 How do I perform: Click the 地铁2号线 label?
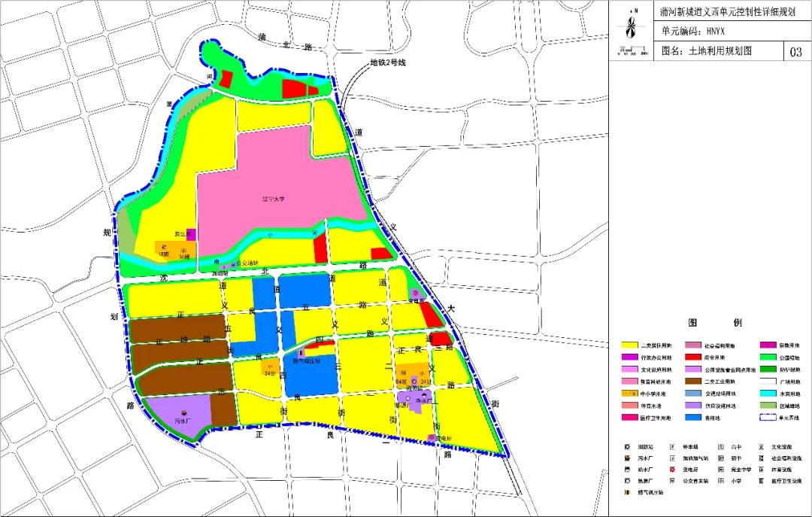[x=388, y=62]
